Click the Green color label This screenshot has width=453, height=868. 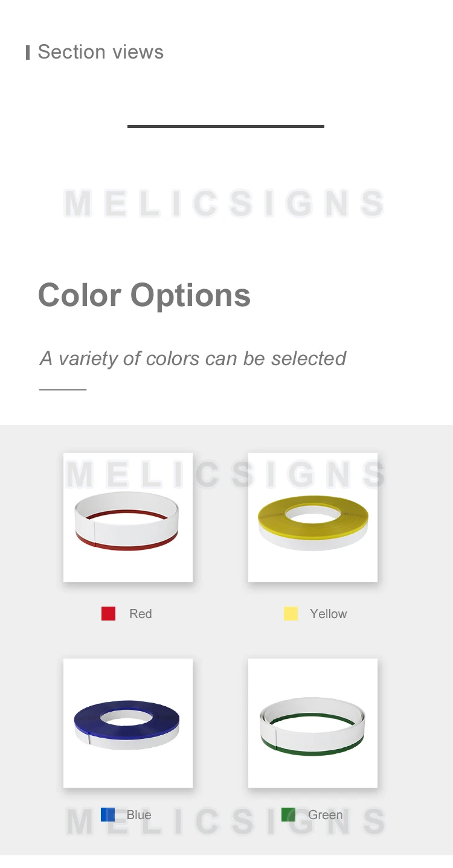pyautogui.click(x=326, y=815)
